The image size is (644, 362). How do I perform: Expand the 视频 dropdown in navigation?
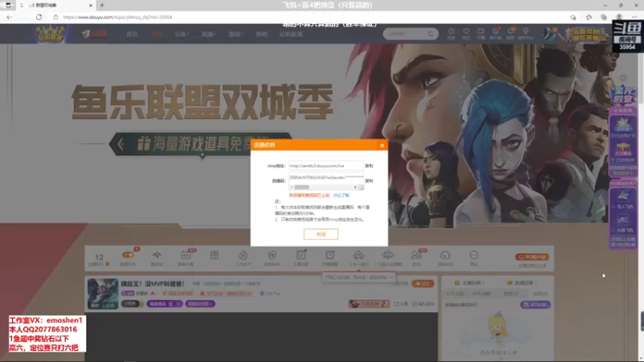208,34
